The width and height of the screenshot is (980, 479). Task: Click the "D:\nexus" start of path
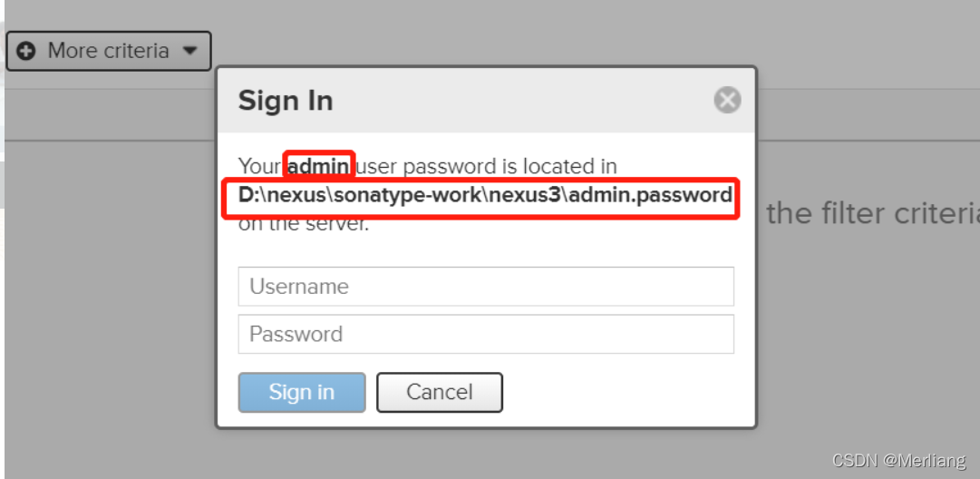[x=273, y=195]
